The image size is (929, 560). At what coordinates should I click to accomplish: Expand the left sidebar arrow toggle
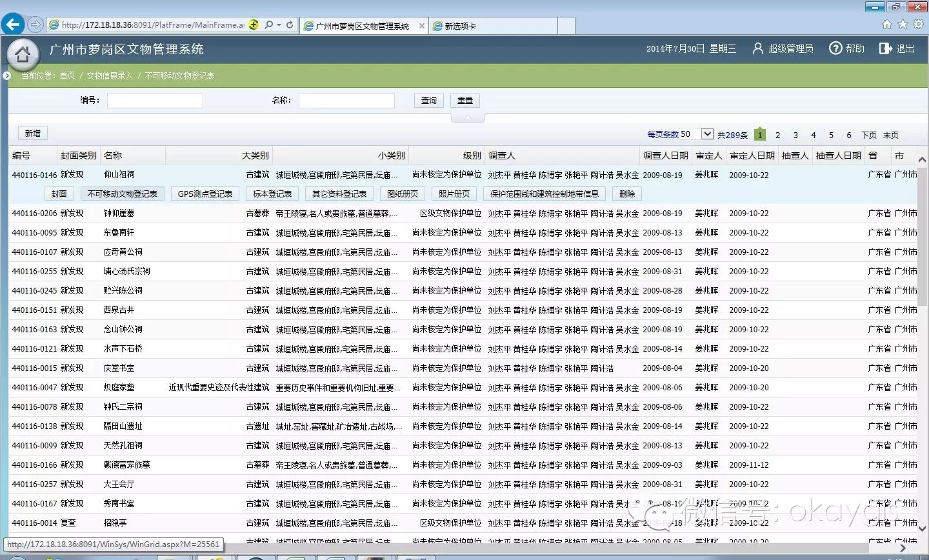click(6, 75)
